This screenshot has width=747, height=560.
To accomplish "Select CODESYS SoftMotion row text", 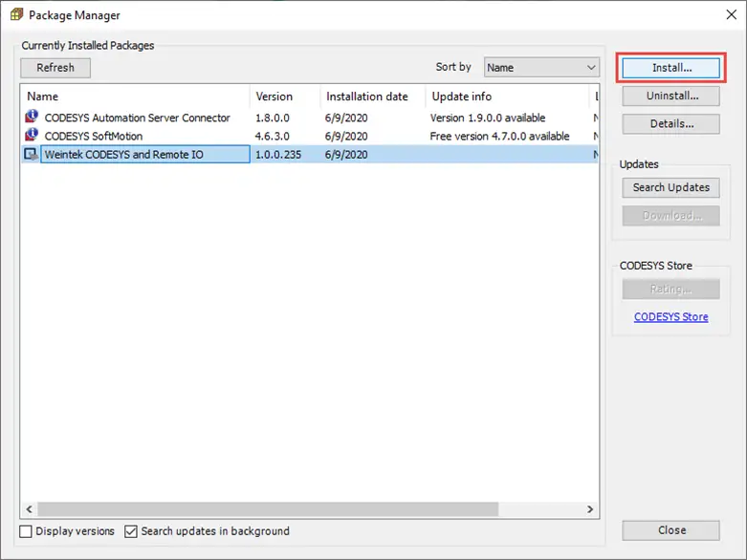I will click(x=94, y=136).
